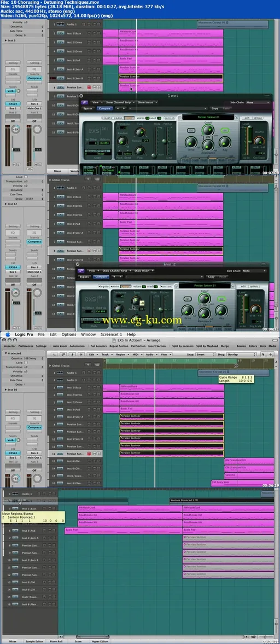Open the pointer tool menu right of Drag Overlap
Image resolution: width=280 pixels, height=644 pixels.
click(x=264, y=354)
